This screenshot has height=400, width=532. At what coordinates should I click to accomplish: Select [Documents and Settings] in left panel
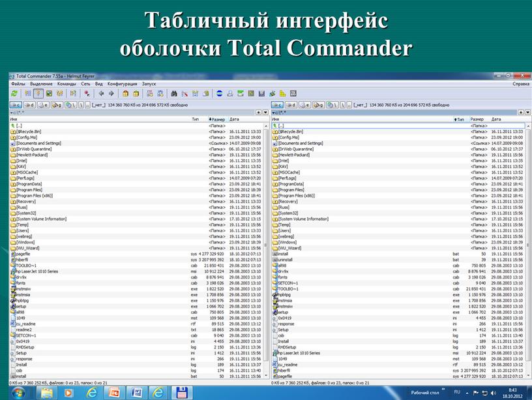point(136,144)
